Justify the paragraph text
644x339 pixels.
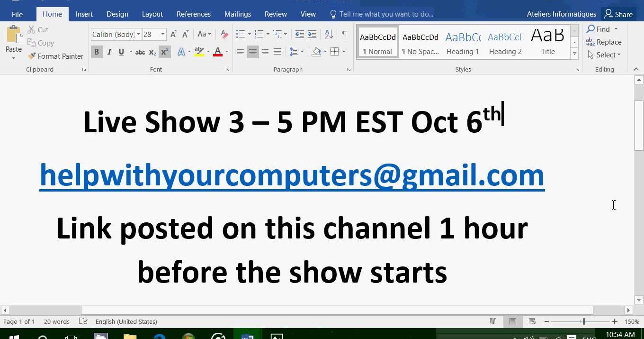click(x=277, y=52)
